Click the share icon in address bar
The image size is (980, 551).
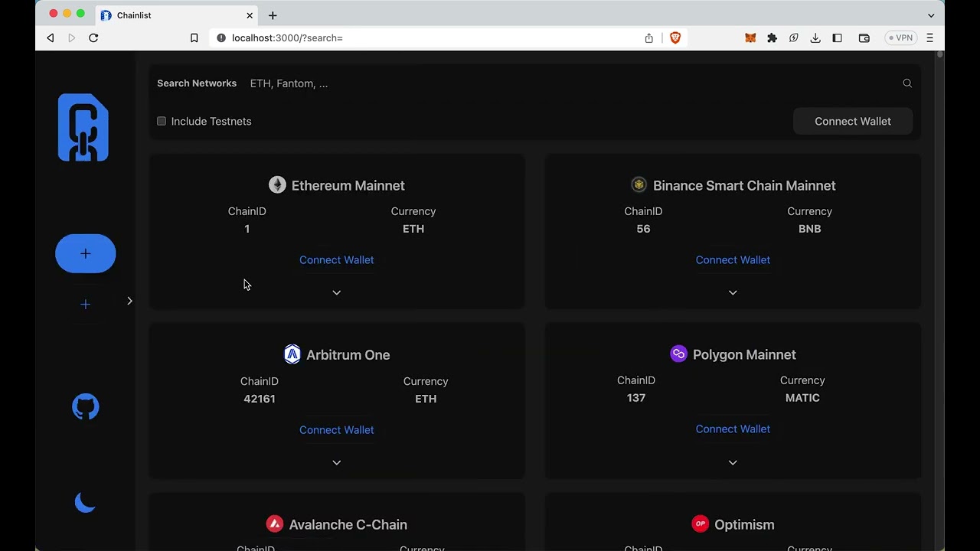649,37
